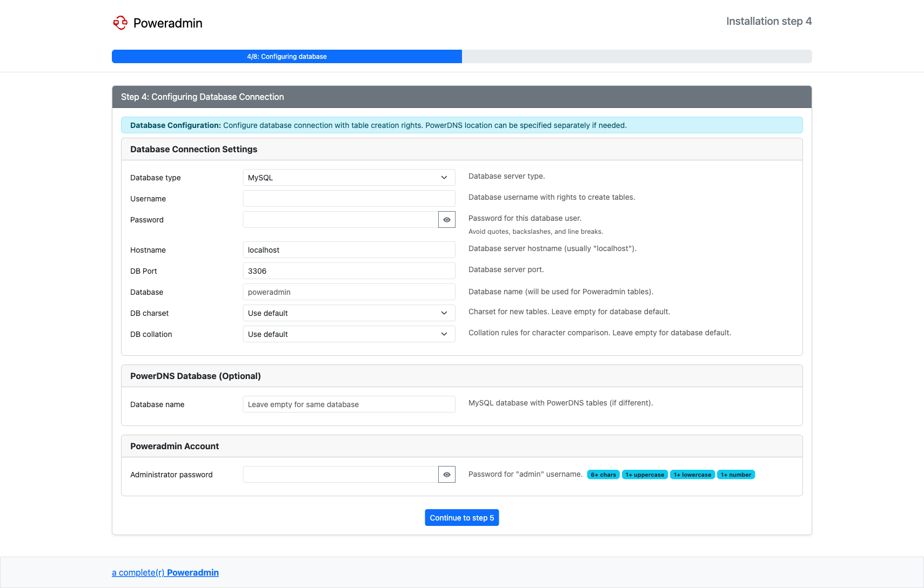Click the 1+ uppercase requirement badge
This screenshot has width=924, height=588.
click(645, 475)
